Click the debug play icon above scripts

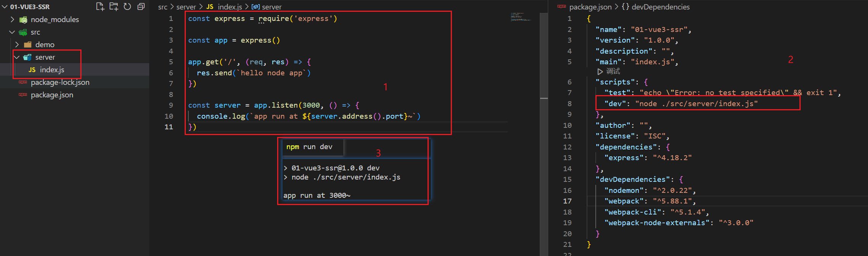(600, 72)
